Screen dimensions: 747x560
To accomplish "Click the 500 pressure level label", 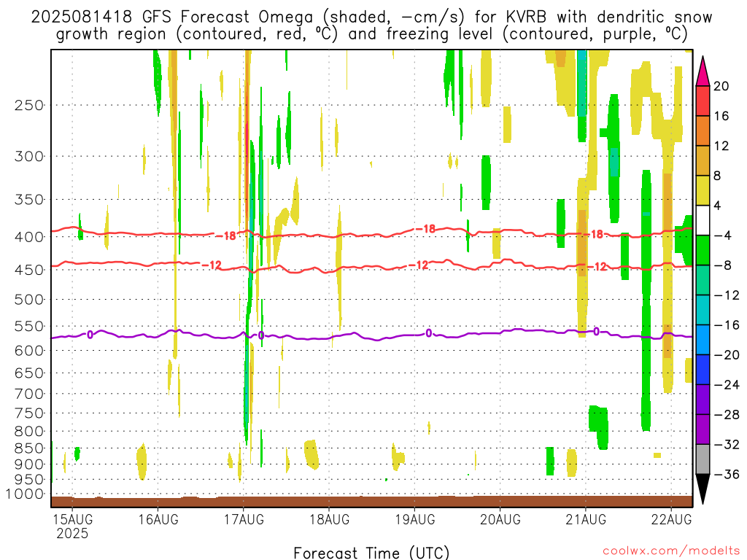I will point(29,300).
